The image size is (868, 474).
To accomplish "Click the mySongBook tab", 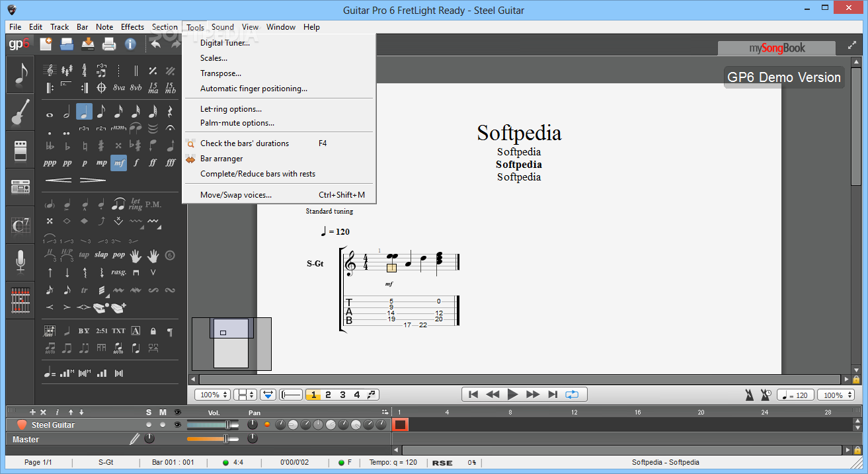I will [777, 48].
